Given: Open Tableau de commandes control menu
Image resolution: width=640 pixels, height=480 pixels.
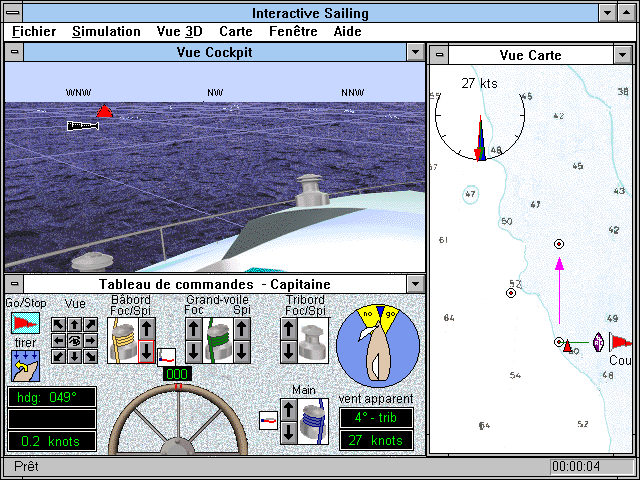Looking at the screenshot, I should 14,284.
